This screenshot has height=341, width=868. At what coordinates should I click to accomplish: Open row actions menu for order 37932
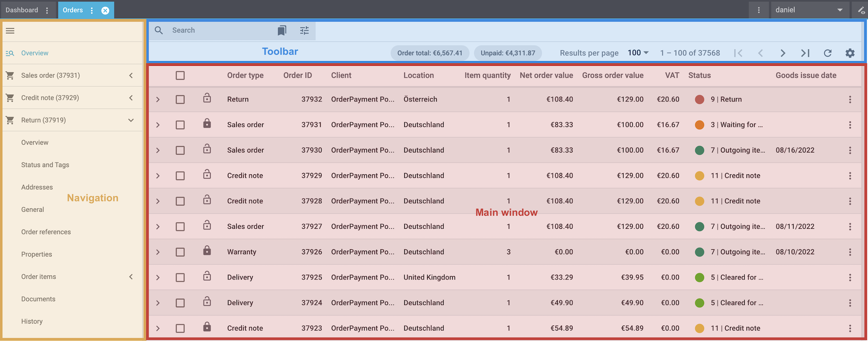tap(850, 100)
